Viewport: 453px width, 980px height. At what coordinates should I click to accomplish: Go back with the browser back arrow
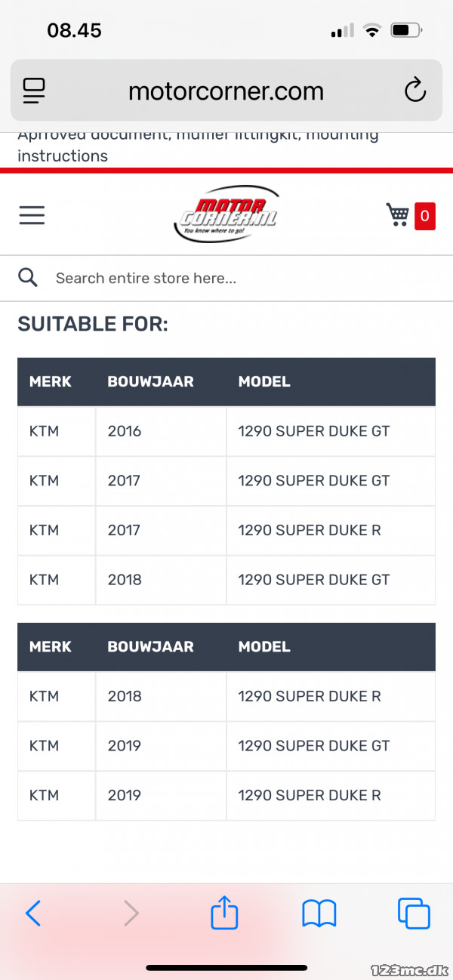[x=33, y=914]
